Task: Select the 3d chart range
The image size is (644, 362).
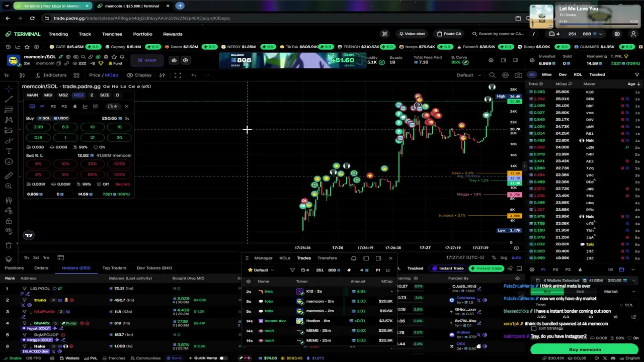Action: pos(36,258)
